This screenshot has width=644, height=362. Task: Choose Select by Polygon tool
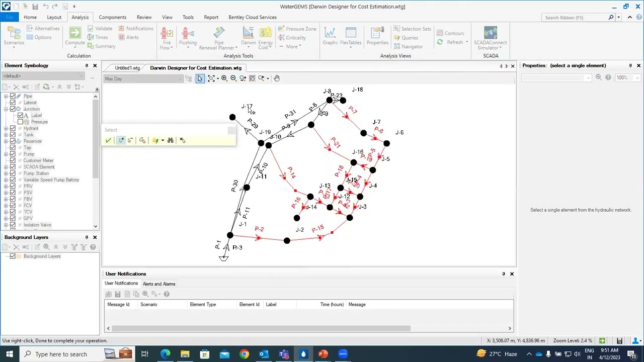click(x=142, y=140)
